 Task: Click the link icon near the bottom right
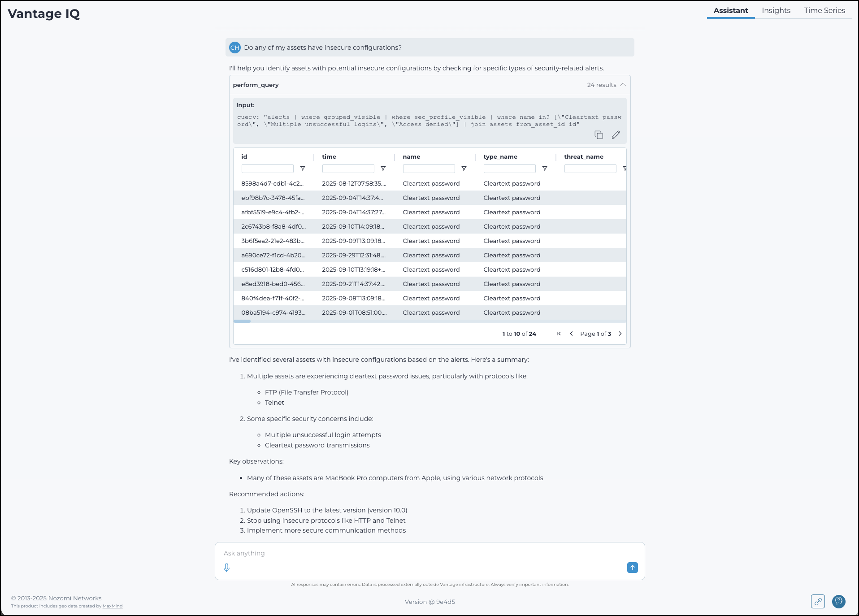818,602
